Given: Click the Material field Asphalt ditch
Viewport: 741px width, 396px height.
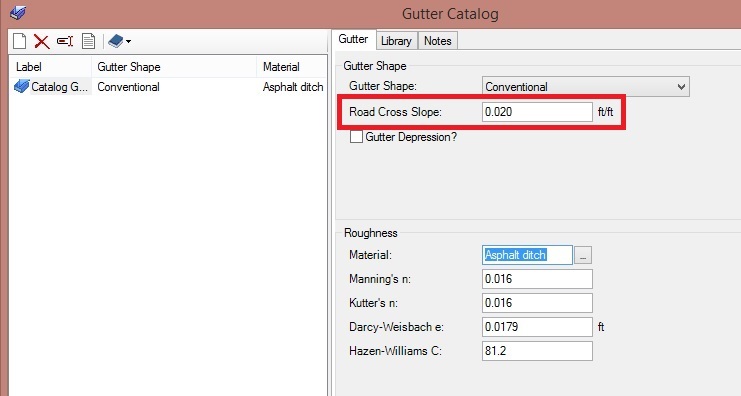Looking at the screenshot, I should click(x=527, y=255).
